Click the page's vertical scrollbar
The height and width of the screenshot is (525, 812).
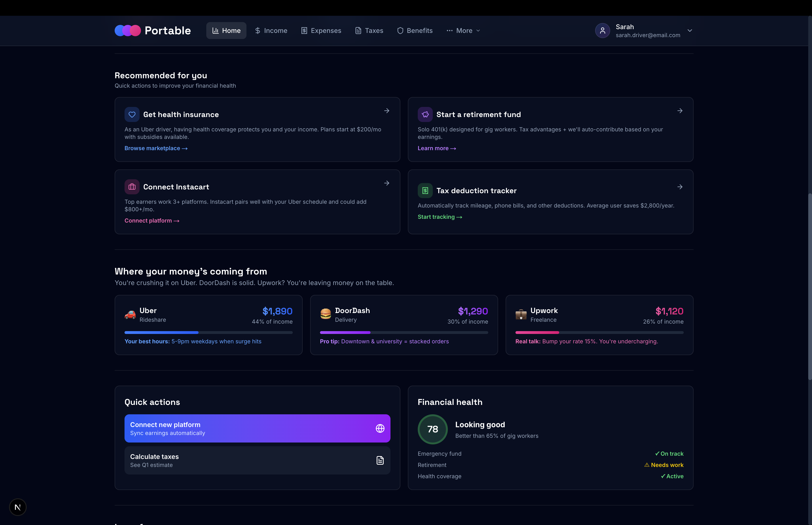click(x=810, y=286)
